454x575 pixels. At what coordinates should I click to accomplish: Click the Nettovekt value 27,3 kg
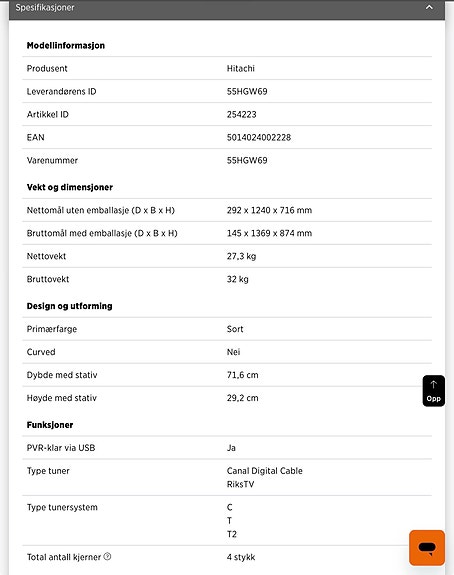click(241, 256)
